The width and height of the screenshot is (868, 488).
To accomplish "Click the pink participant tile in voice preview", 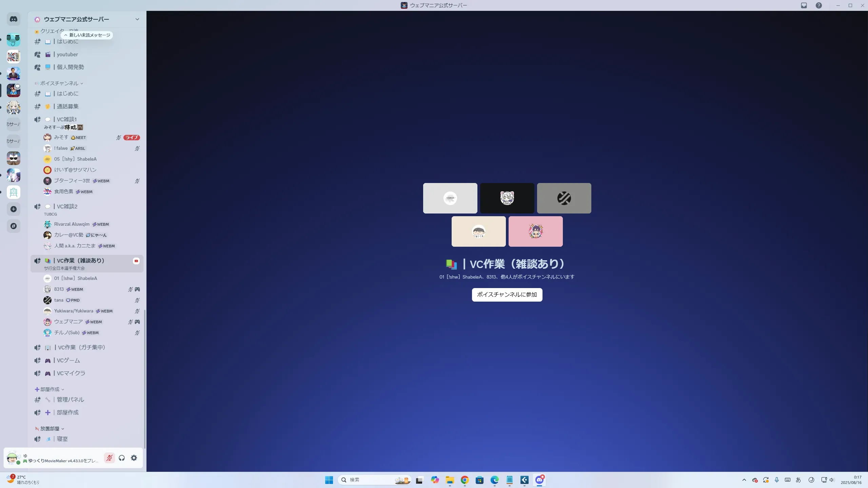I will point(535,231).
